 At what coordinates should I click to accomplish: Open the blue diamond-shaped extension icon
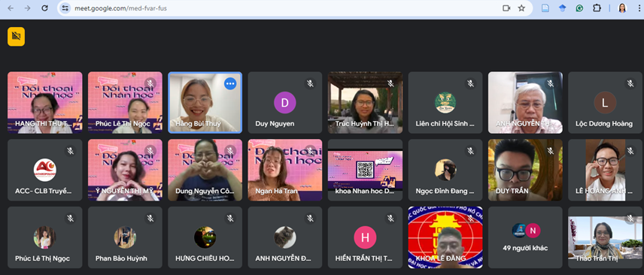(563, 8)
